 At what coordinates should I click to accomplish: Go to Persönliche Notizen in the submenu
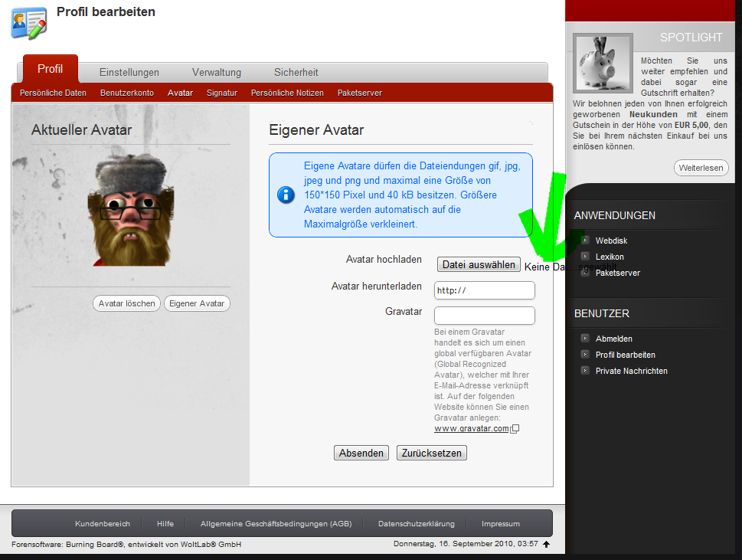[x=287, y=93]
